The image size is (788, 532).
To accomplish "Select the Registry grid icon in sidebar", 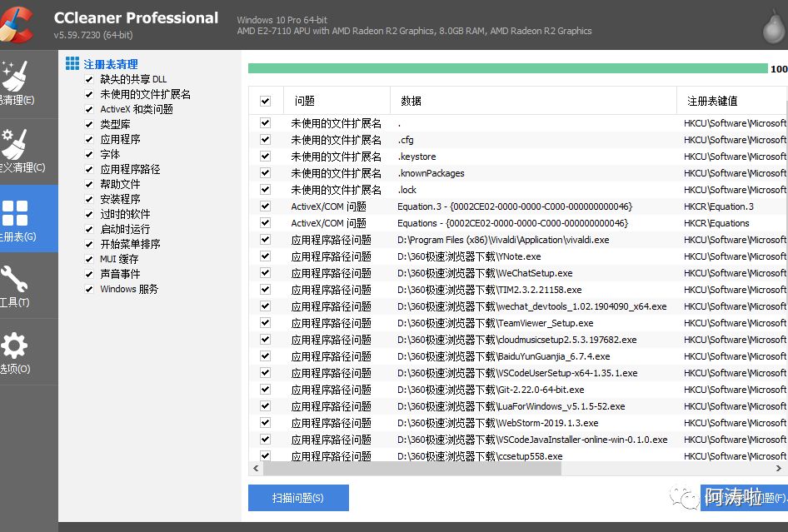I will pyautogui.click(x=15, y=213).
